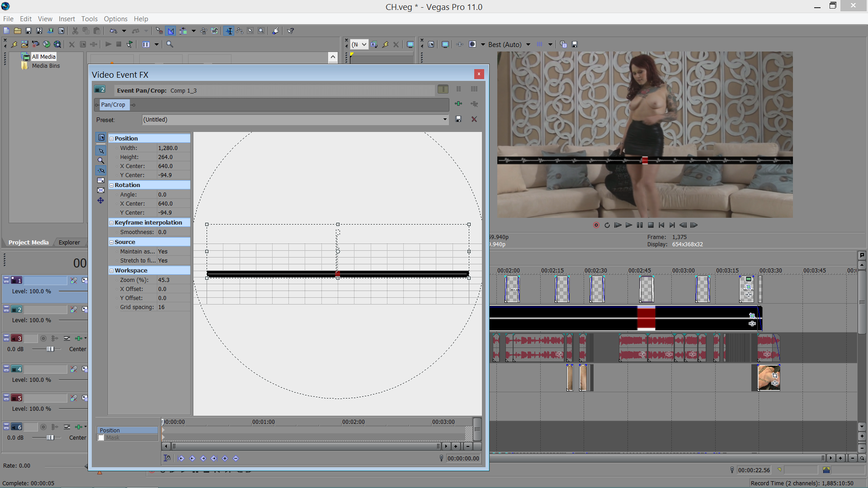Open the Edit menu

(26, 19)
